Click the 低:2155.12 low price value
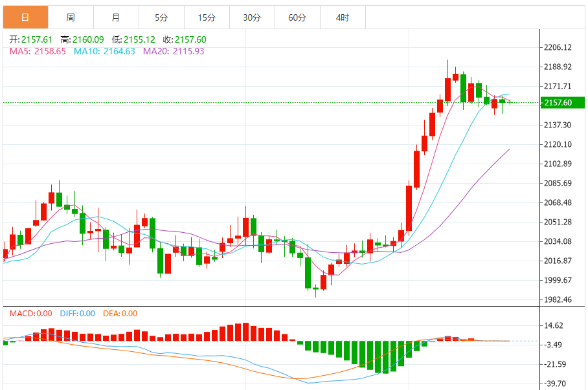 tap(133, 39)
